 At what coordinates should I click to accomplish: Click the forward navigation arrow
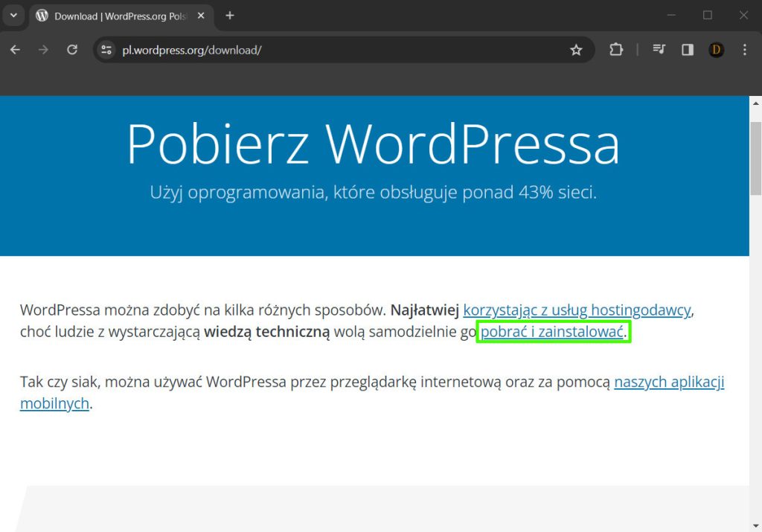pos(43,50)
